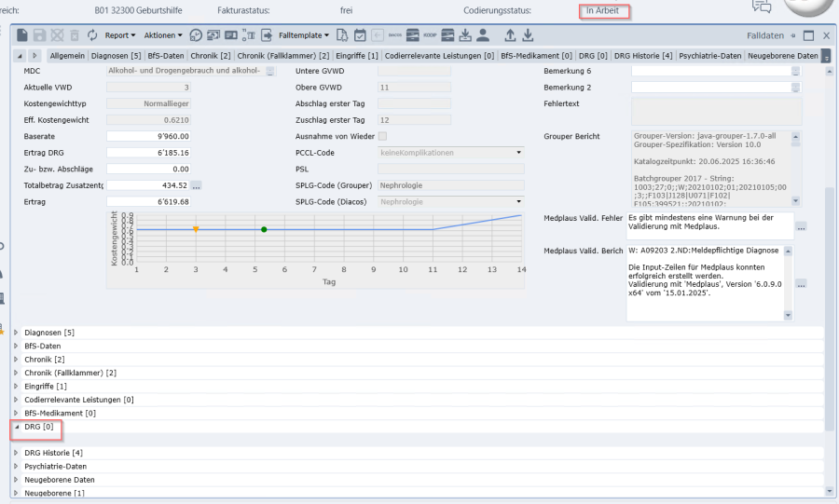Click the user profile icon in toolbar
Screen dimensions: 839x504
coord(482,35)
